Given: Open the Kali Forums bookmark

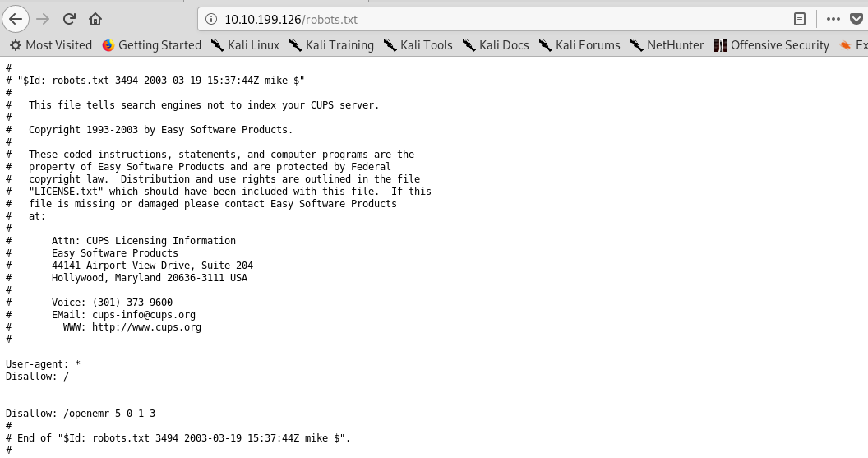Looking at the screenshot, I should [579, 45].
